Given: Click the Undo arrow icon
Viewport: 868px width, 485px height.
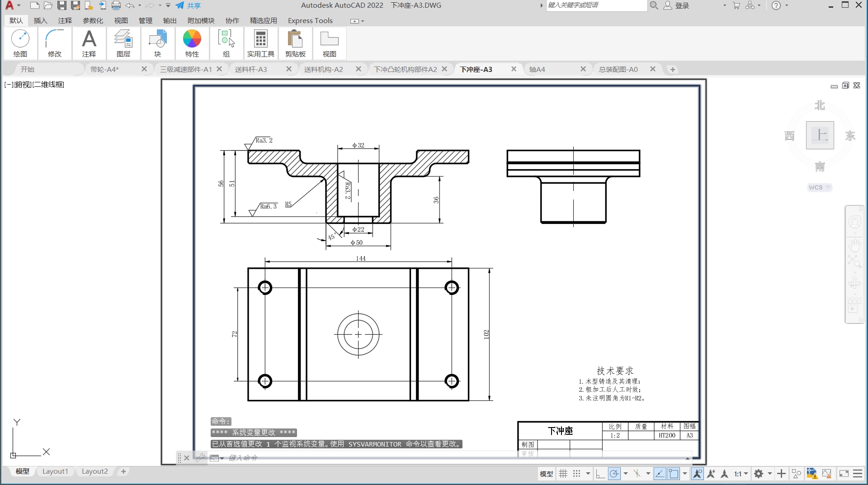Looking at the screenshot, I should pyautogui.click(x=130, y=5).
